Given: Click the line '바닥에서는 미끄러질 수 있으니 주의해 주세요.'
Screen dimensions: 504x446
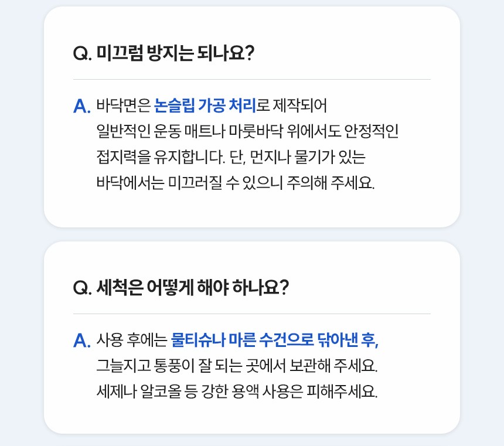Looking at the screenshot, I should [235, 182].
